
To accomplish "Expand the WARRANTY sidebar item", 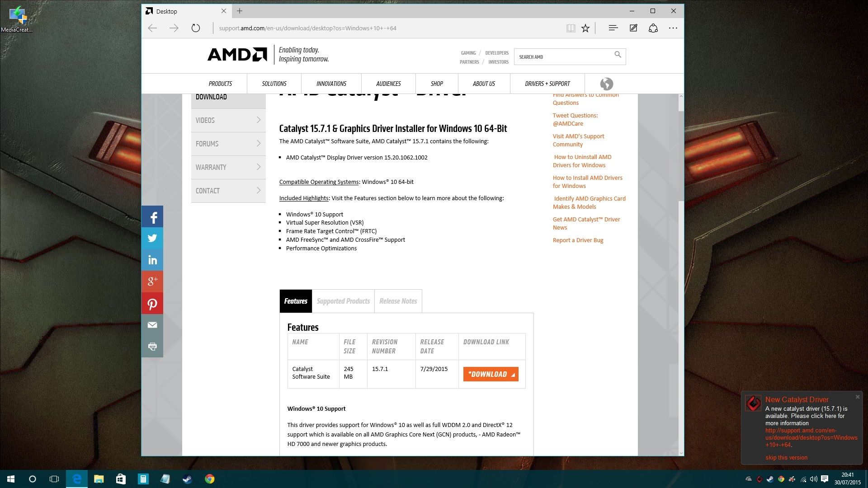I will (x=228, y=167).
